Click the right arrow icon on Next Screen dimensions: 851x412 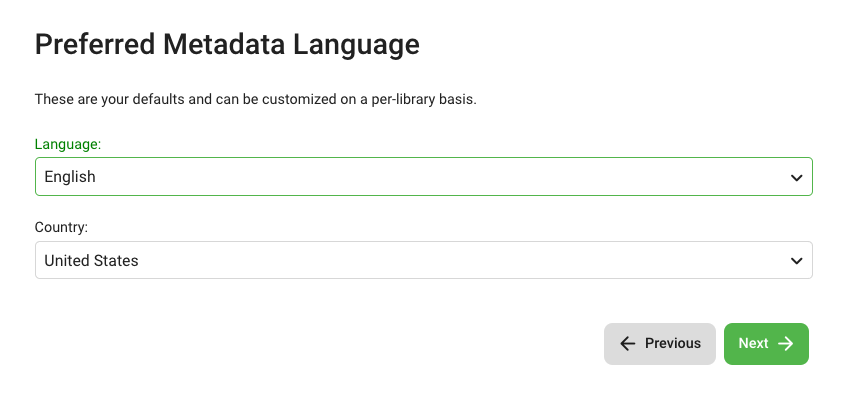[x=786, y=344]
